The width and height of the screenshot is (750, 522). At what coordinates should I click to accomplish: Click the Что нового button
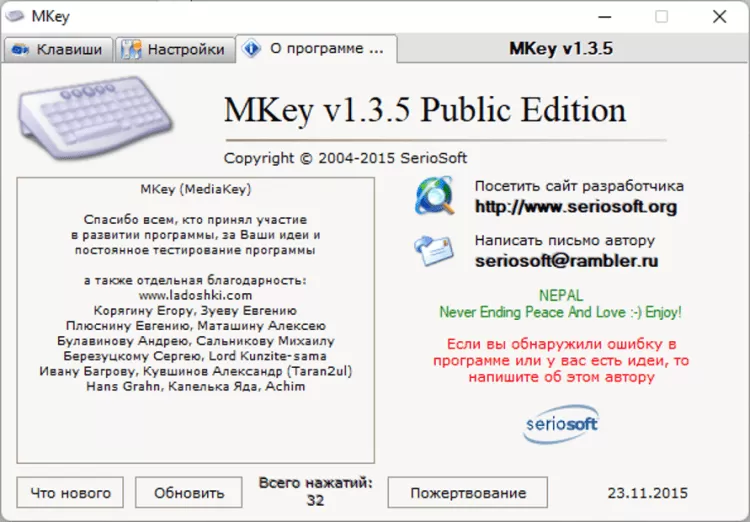[70, 492]
